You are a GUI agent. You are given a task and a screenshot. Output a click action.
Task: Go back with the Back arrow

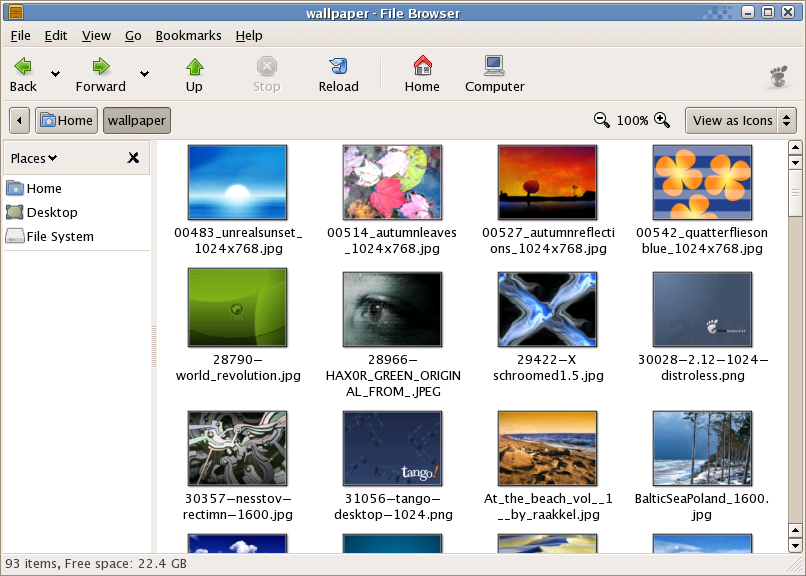pyautogui.click(x=23, y=75)
